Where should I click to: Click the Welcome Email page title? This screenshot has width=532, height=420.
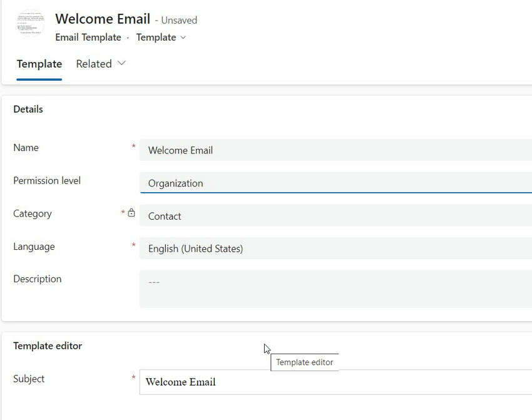(x=103, y=19)
